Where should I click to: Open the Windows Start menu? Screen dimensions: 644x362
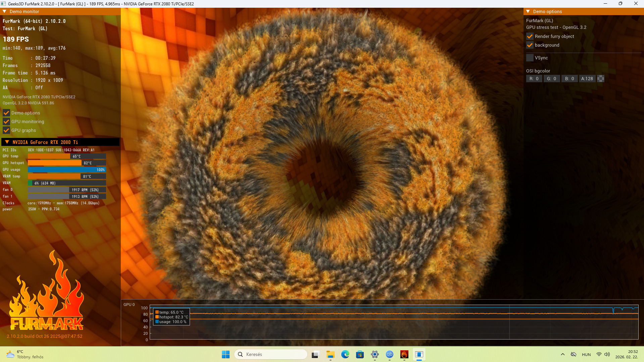226,354
